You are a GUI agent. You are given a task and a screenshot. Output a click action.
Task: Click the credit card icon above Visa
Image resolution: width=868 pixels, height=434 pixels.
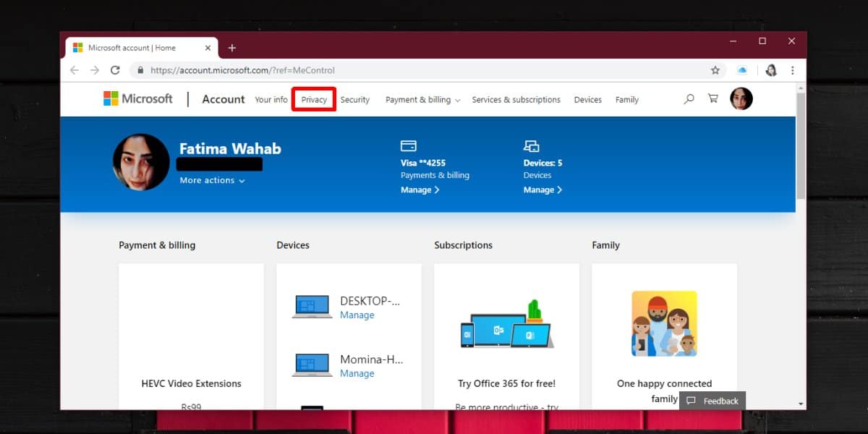(x=409, y=146)
